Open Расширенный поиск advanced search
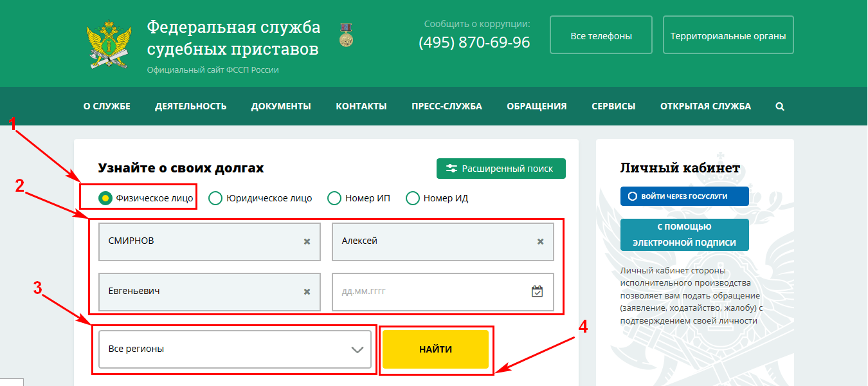Viewport: 868px width, 386px height. point(500,169)
